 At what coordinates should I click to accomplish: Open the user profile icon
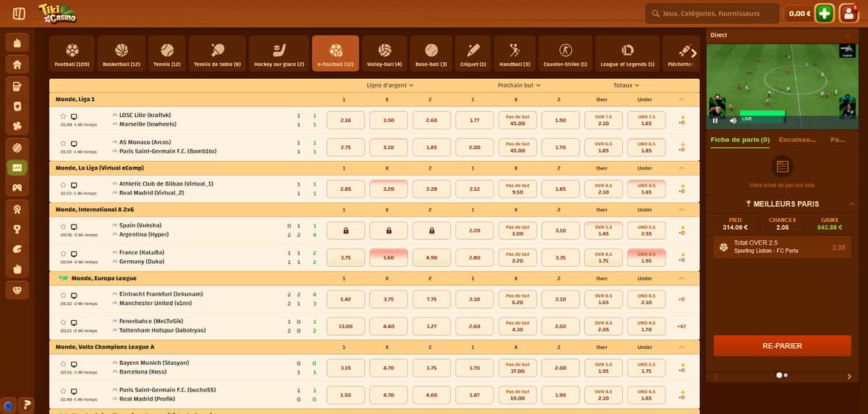(x=848, y=14)
